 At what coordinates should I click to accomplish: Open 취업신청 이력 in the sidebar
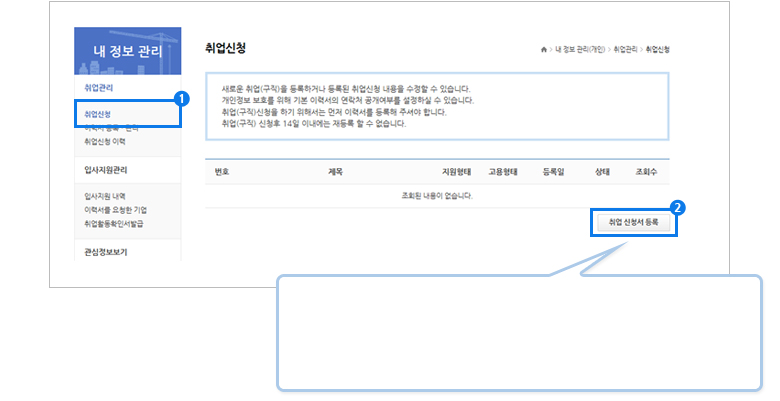click(x=105, y=142)
